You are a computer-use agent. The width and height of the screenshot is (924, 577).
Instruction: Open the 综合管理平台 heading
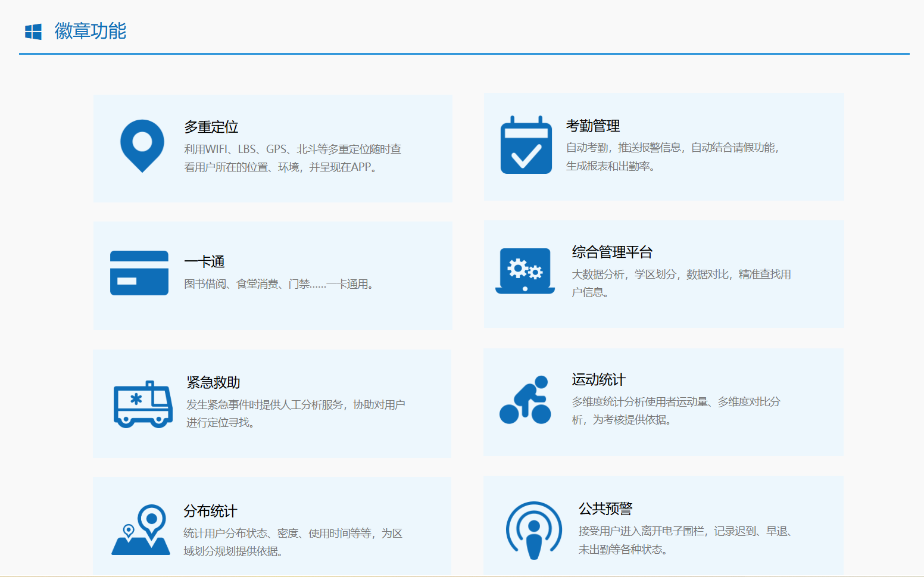tap(612, 252)
